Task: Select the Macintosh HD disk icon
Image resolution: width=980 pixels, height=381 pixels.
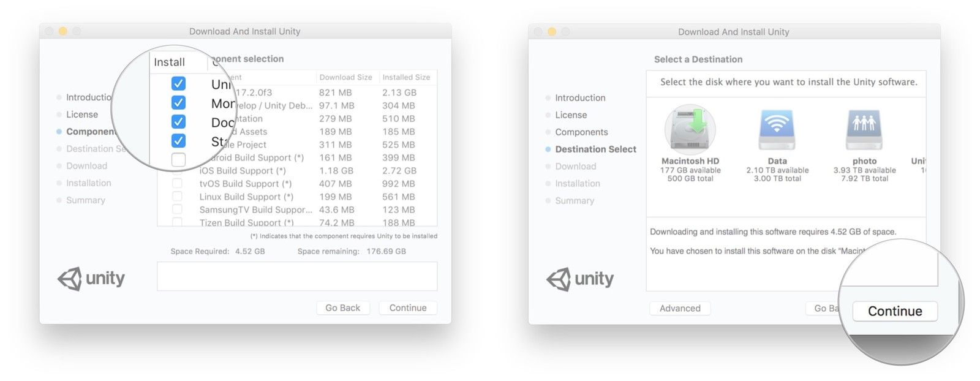Action: [x=690, y=129]
